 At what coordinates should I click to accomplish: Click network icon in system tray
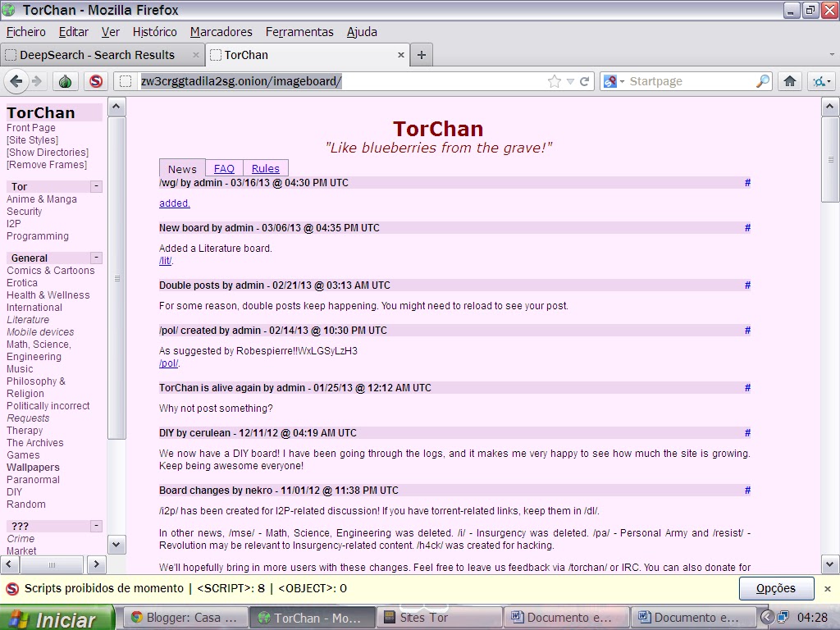(x=783, y=618)
